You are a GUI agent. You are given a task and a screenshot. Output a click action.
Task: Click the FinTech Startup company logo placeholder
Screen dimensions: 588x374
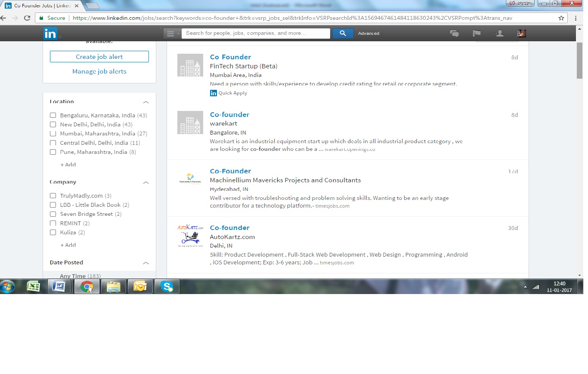point(190,65)
